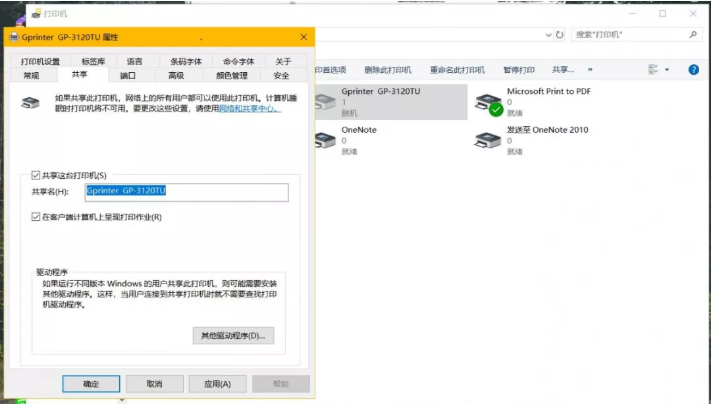This screenshot has height=404, width=712.
Task: Open the 打印机设置 tab
Action: (40, 61)
